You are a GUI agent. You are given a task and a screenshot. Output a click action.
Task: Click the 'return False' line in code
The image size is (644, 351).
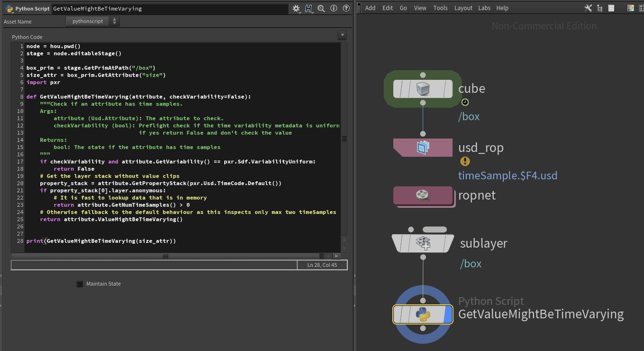[74, 169]
